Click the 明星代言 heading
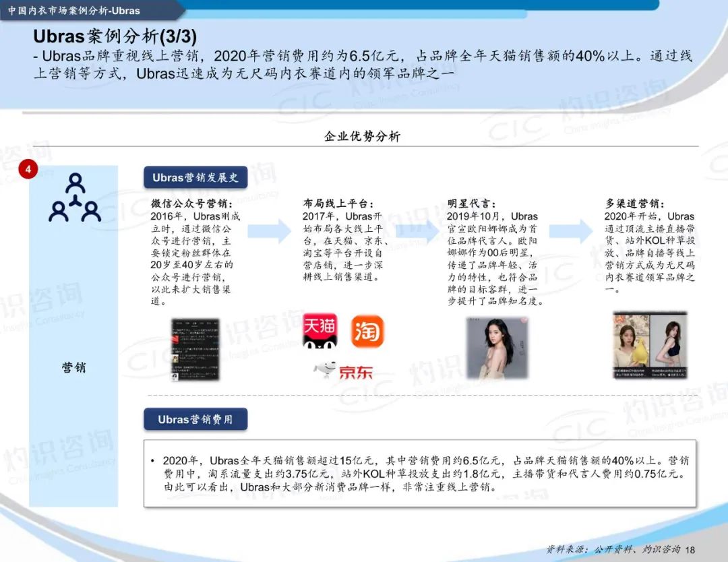The height and width of the screenshot is (562, 728). click(x=471, y=204)
